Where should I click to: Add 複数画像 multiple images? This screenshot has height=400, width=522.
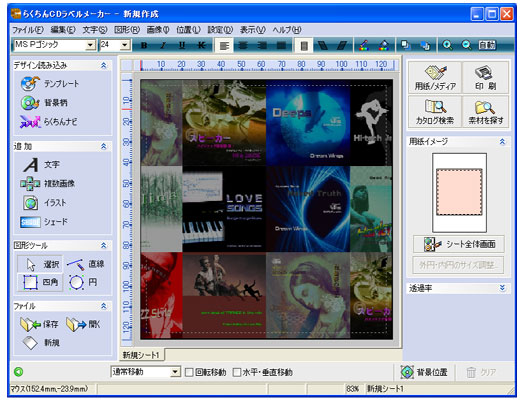pyautogui.click(x=47, y=183)
